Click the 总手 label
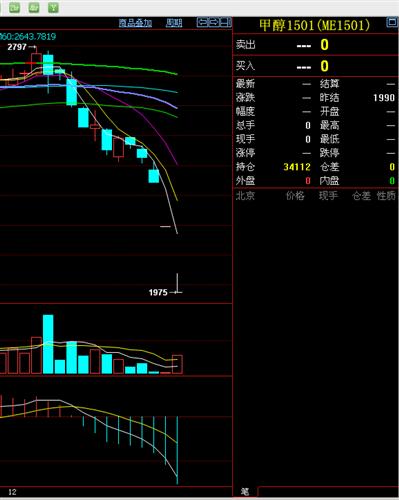Viewport: 399px width, 500px height. click(x=245, y=125)
